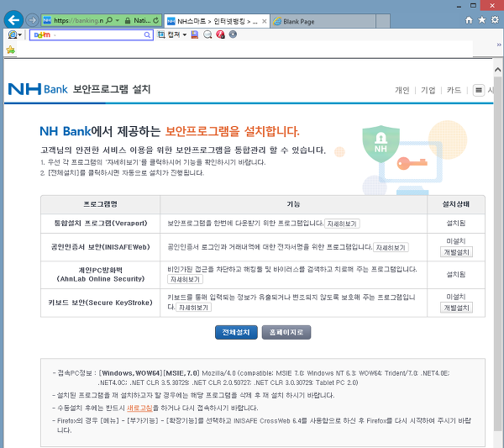Open IE logo toolbar dropdown arrow
Viewport: 504px width, 448px height.
click(20, 34)
